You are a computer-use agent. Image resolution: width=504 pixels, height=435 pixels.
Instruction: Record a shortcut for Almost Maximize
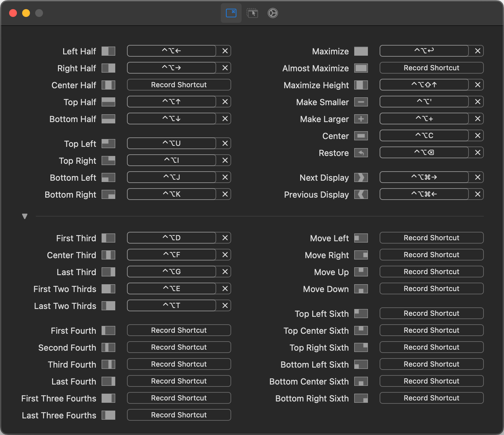[x=432, y=68]
